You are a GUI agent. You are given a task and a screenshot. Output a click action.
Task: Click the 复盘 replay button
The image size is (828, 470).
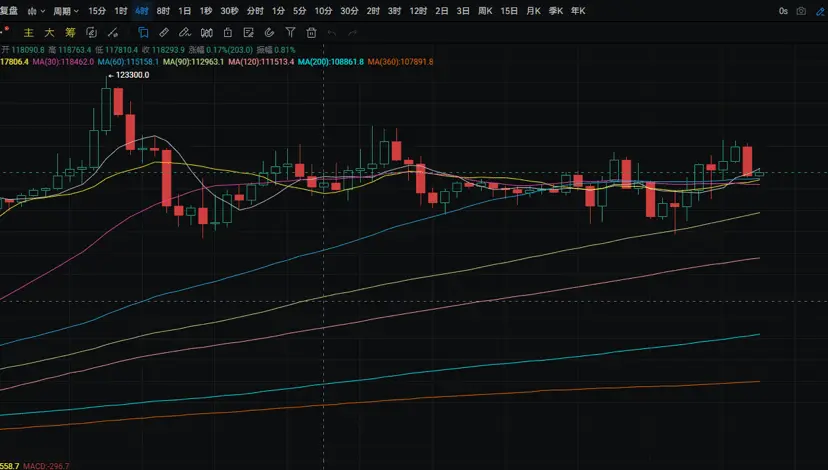tap(9, 11)
